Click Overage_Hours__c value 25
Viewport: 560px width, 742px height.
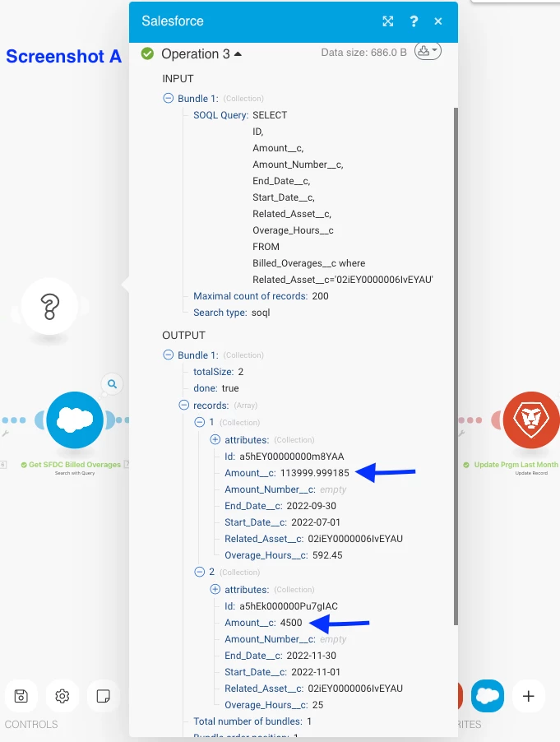318,705
